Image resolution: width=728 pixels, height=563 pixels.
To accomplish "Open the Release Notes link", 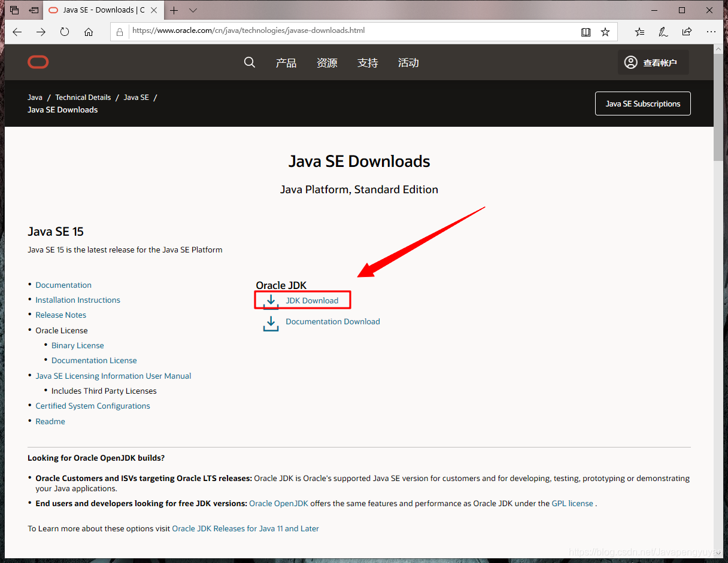I will point(60,315).
